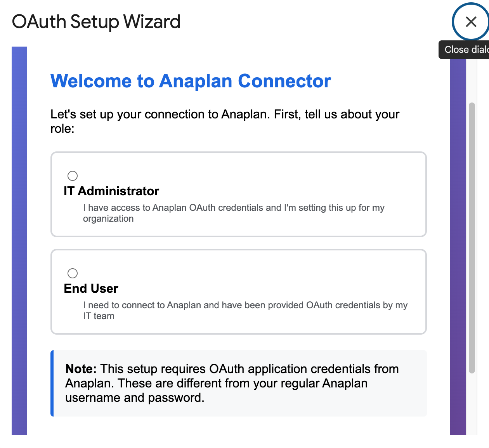Choose the IT Administrator role card
Screen dimensions: 489x448
(239, 194)
